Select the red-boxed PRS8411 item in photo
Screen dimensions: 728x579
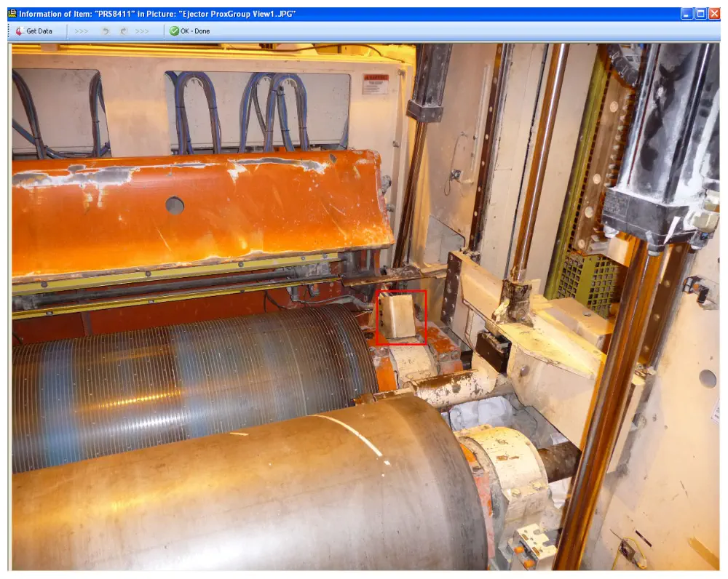401,317
